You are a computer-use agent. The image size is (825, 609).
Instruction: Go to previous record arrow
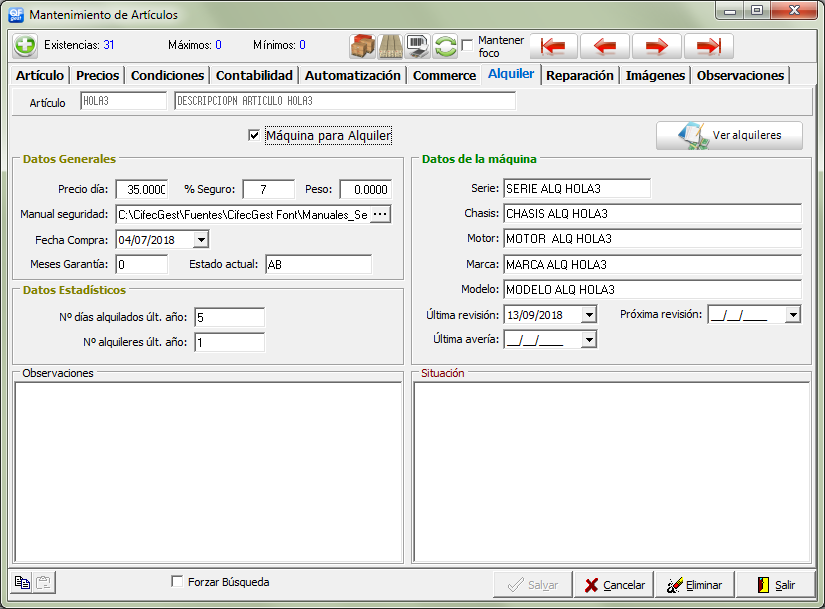[605, 46]
